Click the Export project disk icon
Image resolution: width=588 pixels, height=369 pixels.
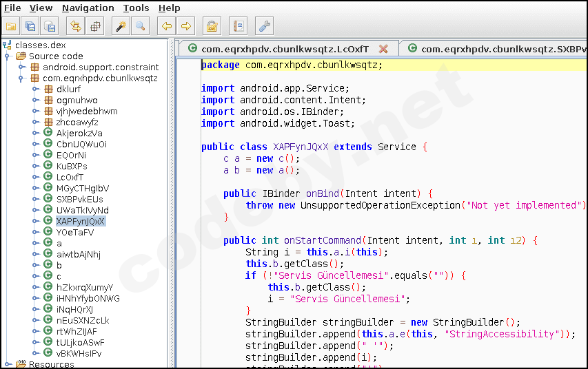[50, 27]
